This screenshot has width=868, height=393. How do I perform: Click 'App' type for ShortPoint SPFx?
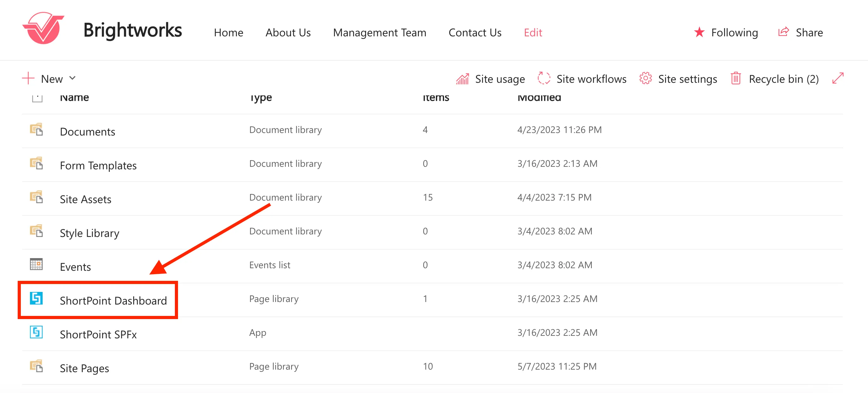[258, 333]
